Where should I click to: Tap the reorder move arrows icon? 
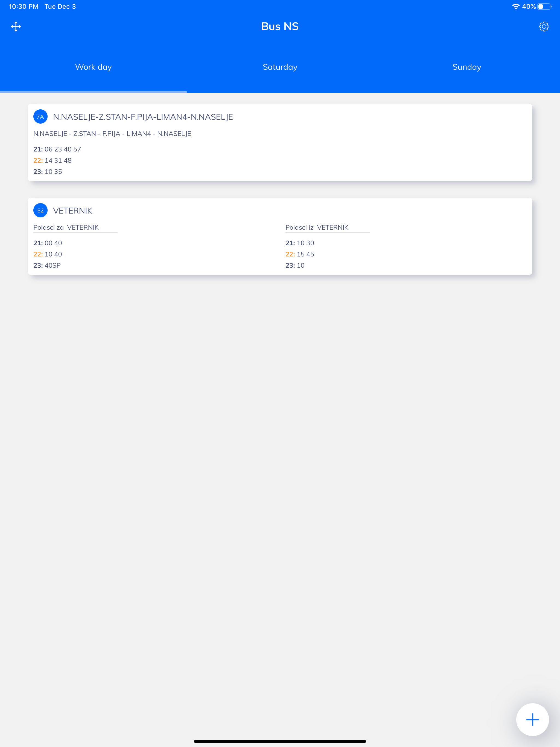[x=16, y=27]
